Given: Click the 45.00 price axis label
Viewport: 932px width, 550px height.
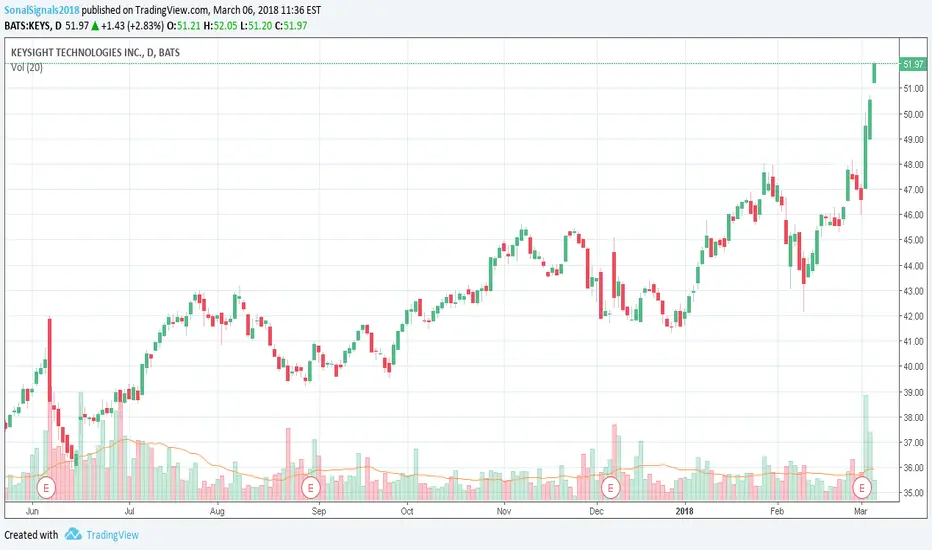Looking at the screenshot, I should pyautogui.click(x=913, y=240).
